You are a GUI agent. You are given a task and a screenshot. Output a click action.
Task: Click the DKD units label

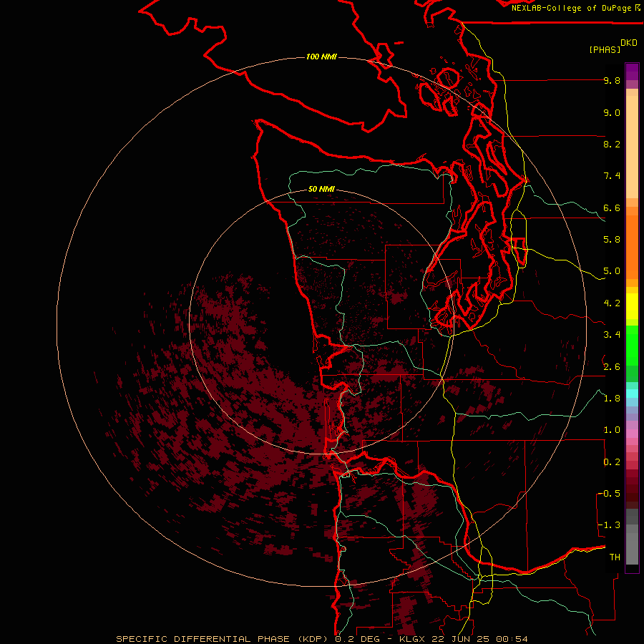pyautogui.click(x=629, y=43)
